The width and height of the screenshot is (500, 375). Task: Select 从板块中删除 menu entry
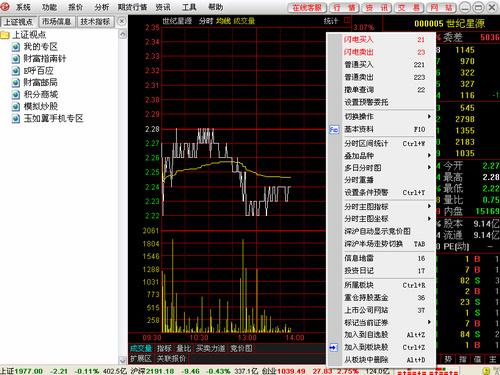tap(385, 360)
